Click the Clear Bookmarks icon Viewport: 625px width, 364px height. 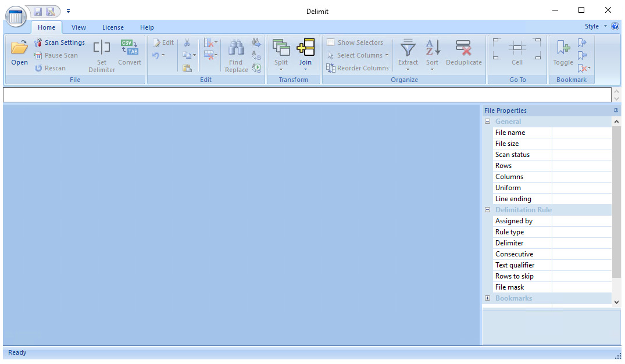pos(582,68)
